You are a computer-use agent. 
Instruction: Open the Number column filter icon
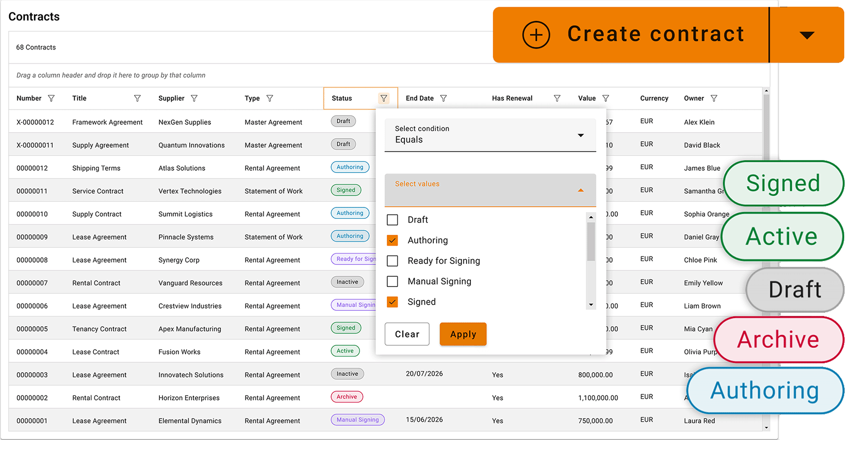(x=51, y=98)
